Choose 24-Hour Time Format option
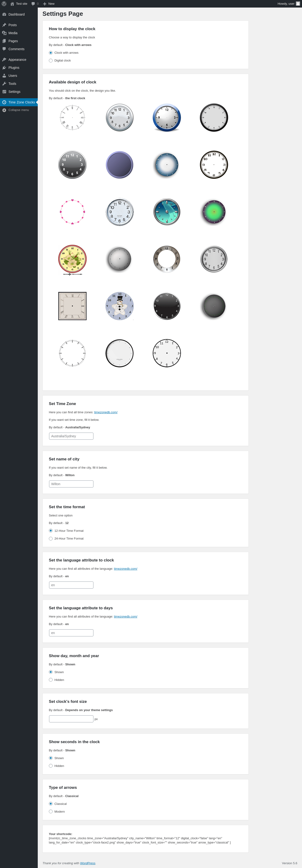Screen dimensions: 302x868 (x=51, y=538)
